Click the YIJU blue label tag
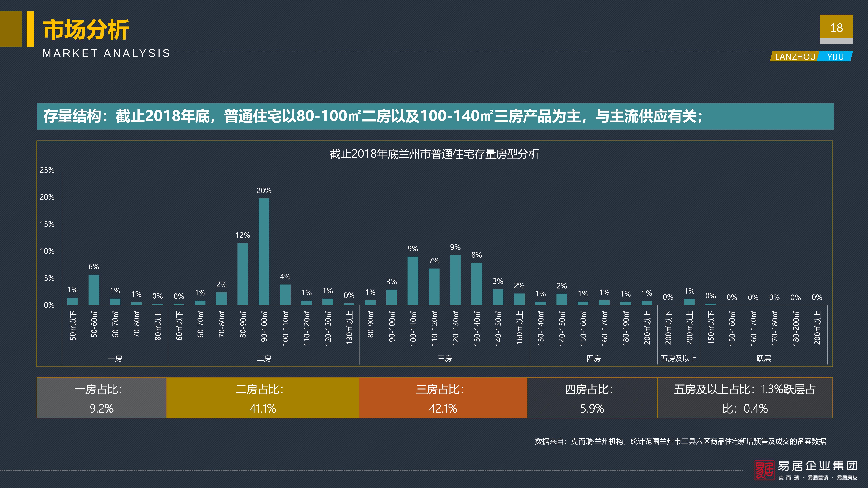This screenshot has height=488, width=868. [x=835, y=57]
